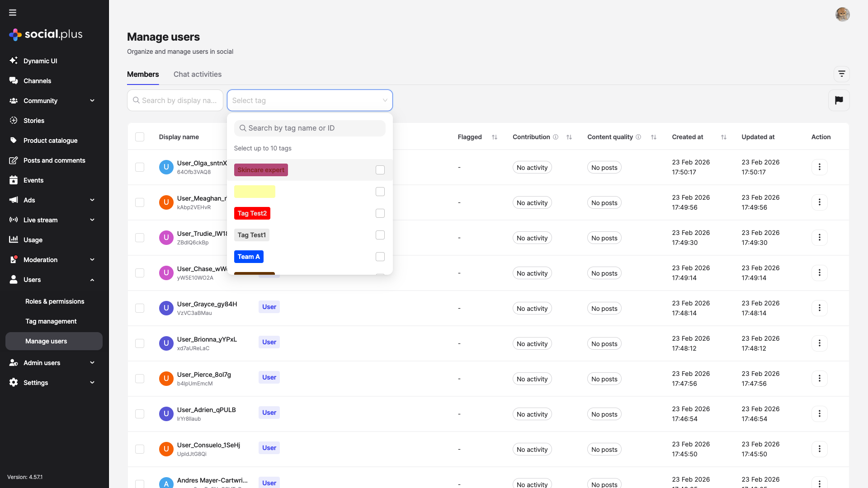Click the search by tag name field
The height and width of the screenshot is (488, 868).
(x=309, y=128)
